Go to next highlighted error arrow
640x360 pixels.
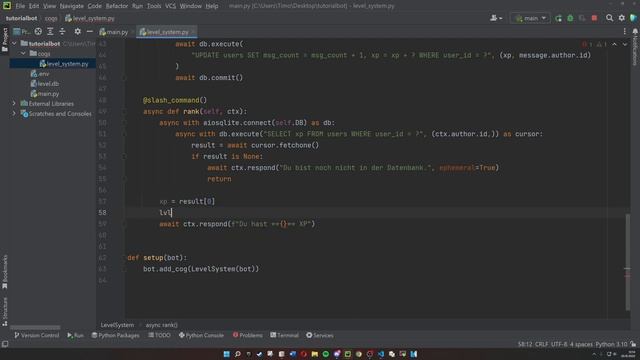(x=625, y=44)
